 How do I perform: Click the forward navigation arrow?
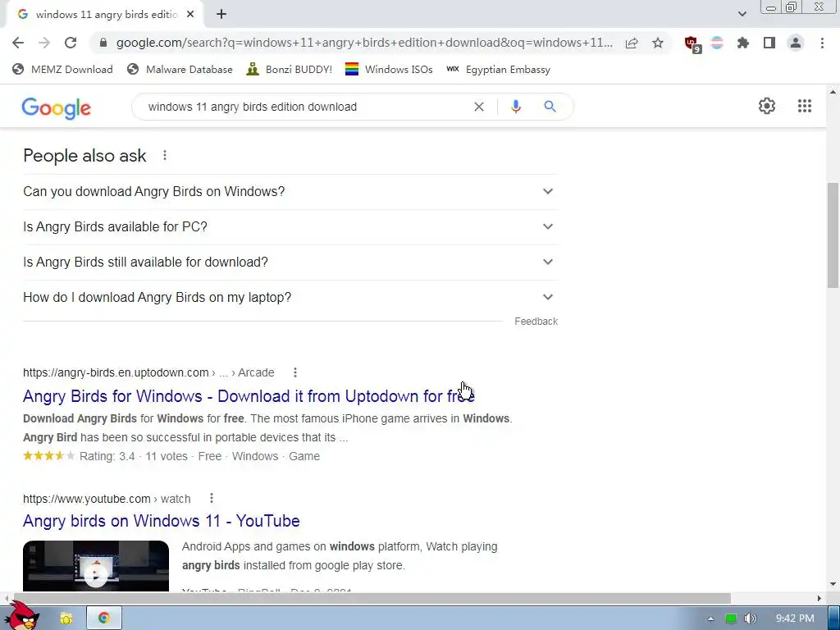click(44, 43)
